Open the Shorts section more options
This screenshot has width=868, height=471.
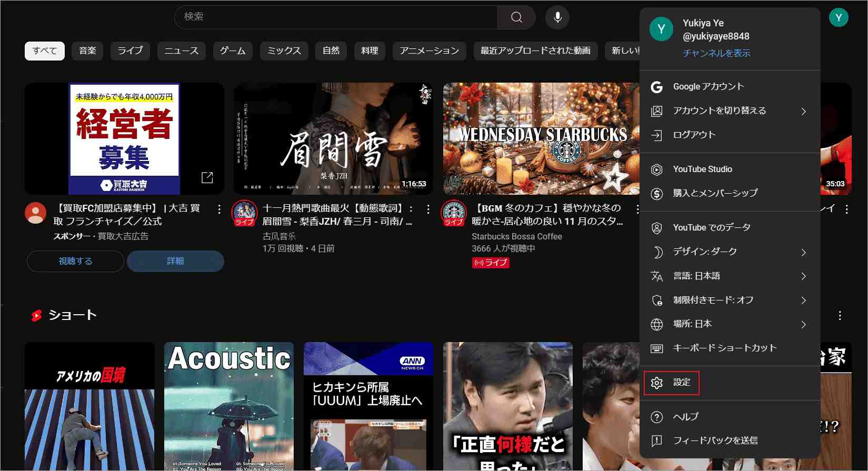(840, 315)
